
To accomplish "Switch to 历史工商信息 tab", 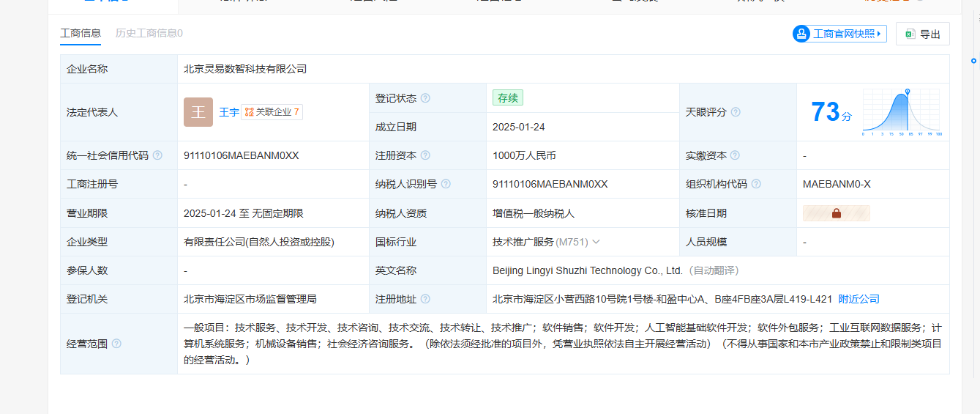I will 149,33.
